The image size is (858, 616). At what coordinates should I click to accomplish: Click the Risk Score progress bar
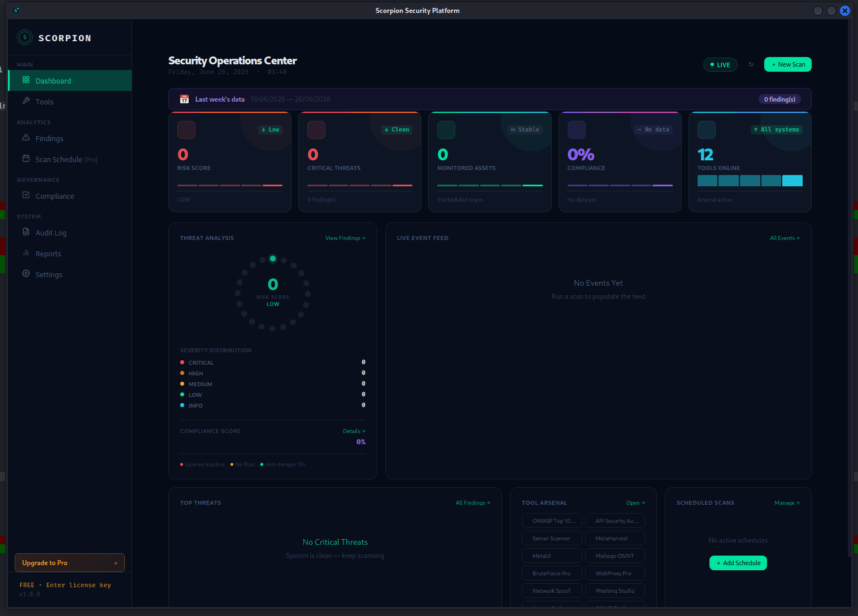click(x=230, y=185)
